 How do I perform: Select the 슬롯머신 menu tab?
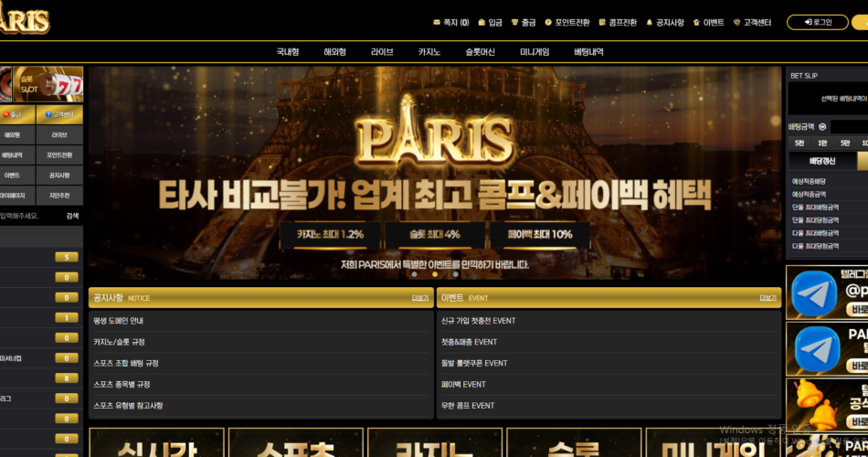[x=480, y=52]
